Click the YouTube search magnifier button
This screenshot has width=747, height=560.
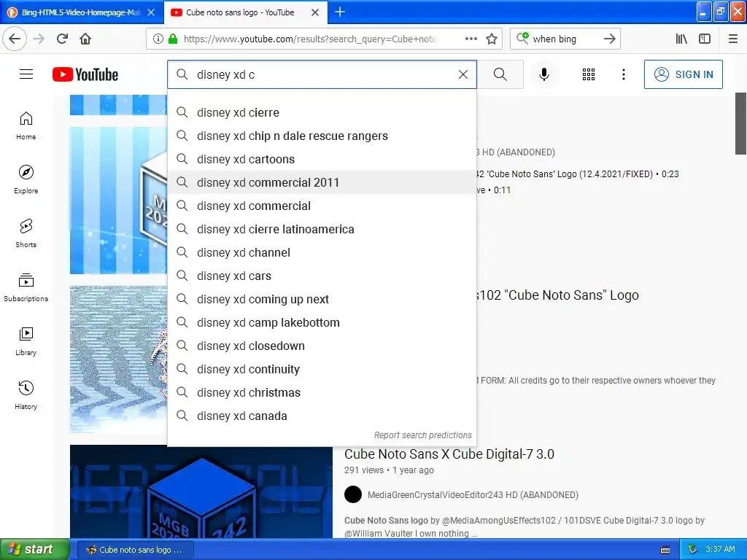[x=500, y=74]
